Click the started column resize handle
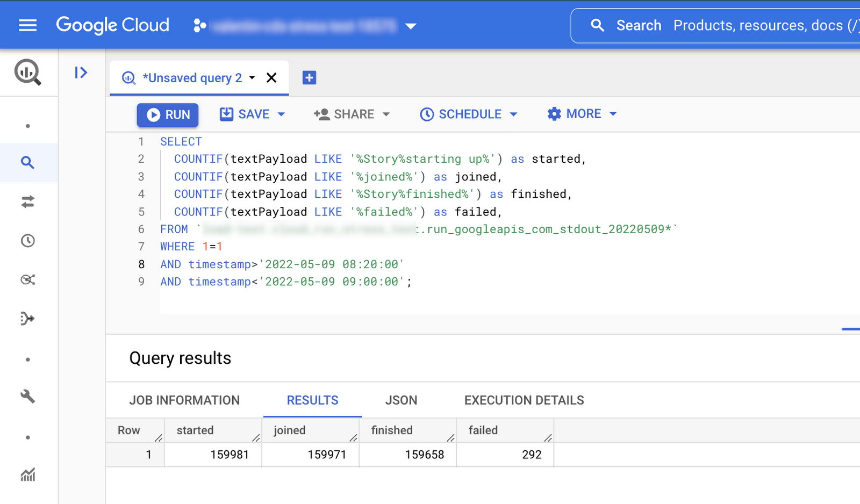 coord(256,438)
